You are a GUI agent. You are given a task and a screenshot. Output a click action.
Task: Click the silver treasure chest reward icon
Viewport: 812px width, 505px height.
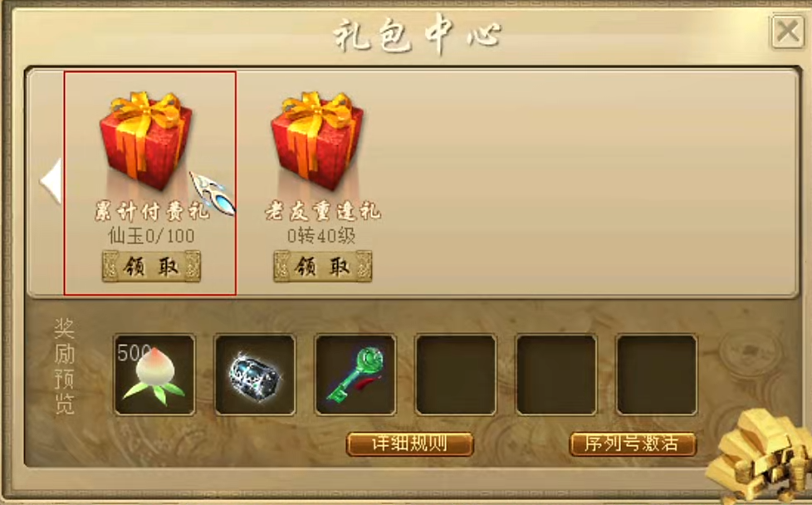click(255, 375)
